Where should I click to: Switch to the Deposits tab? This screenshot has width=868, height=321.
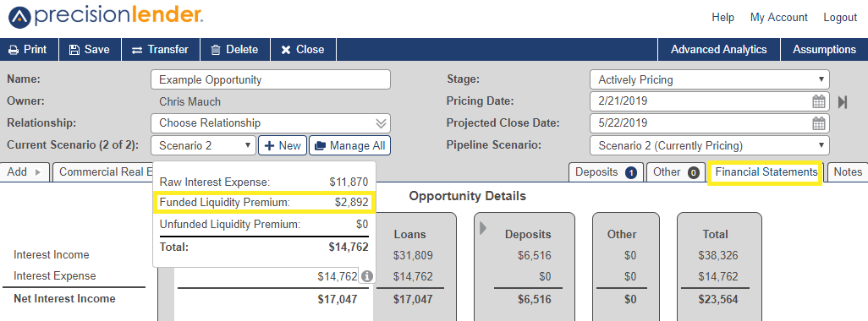[606, 172]
